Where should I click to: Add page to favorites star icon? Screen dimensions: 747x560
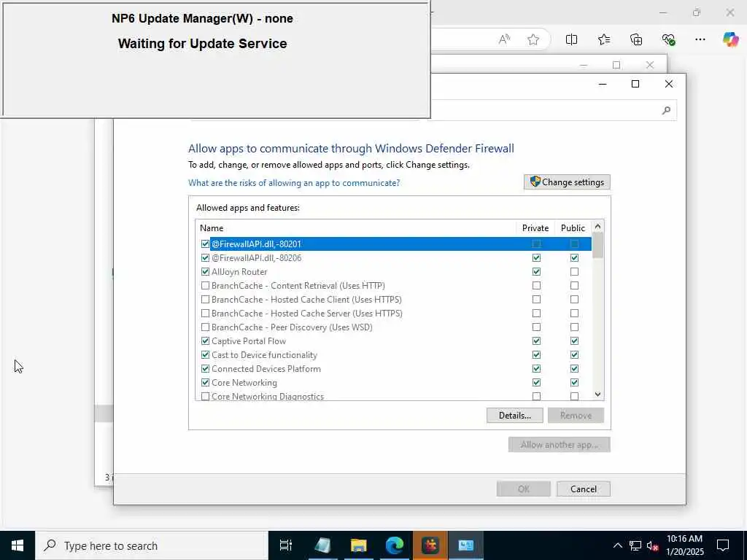coord(533,39)
